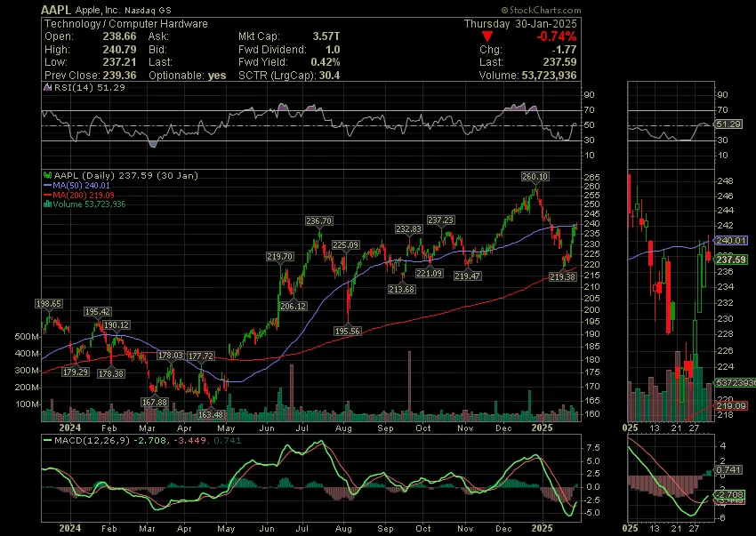Click the Mkt Cap value 3.57T
Screen dimensions: 756x536
326,36
